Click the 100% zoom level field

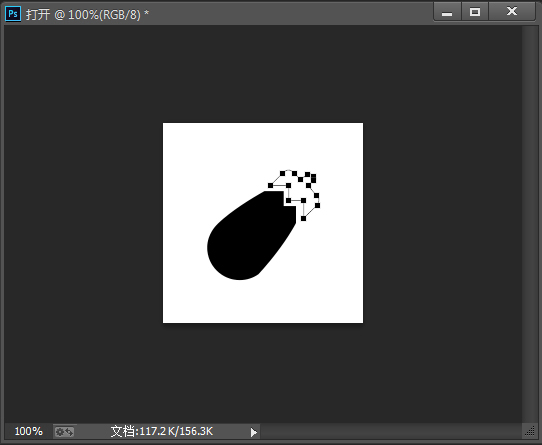[28, 432]
